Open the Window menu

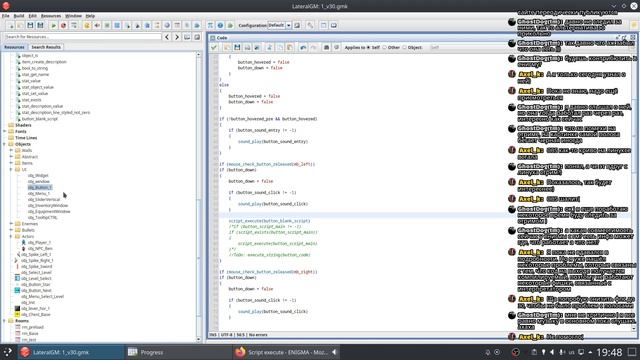pyautogui.click(x=73, y=16)
